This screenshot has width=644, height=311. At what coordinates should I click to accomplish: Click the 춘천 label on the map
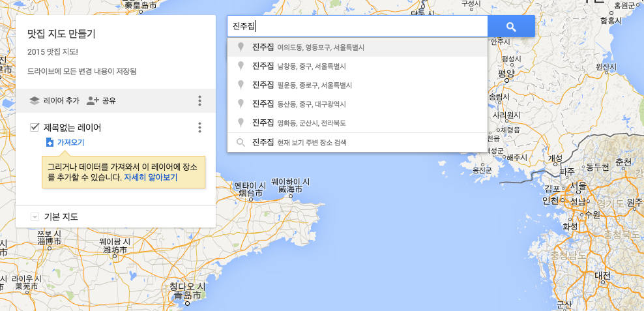click(624, 162)
